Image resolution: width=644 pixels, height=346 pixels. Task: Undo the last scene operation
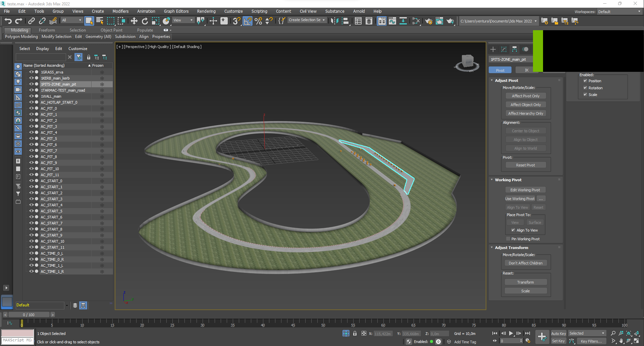click(x=8, y=21)
